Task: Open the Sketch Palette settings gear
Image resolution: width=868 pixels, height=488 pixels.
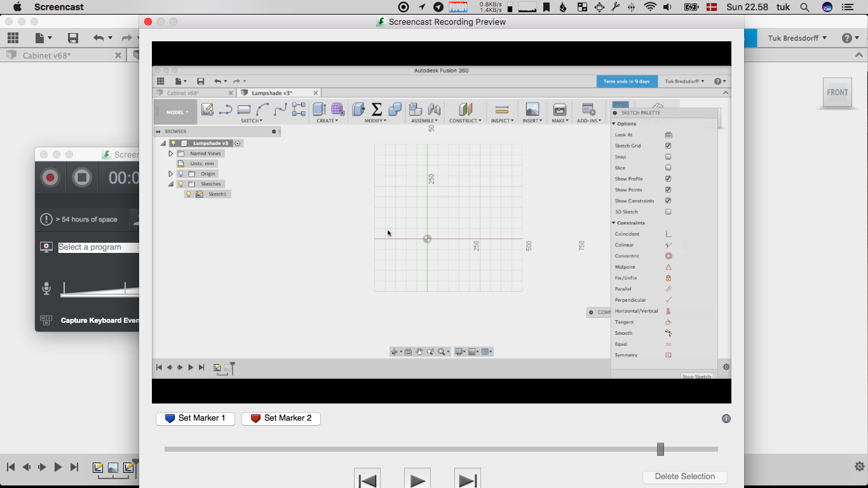Action: pyautogui.click(x=726, y=367)
